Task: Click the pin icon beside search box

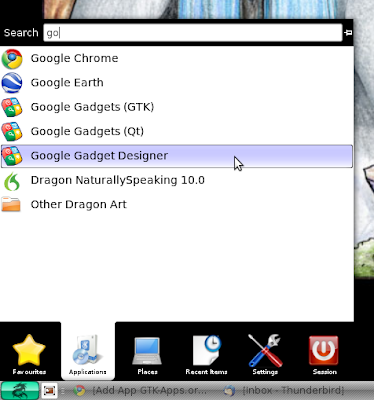Action: click(x=348, y=33)
